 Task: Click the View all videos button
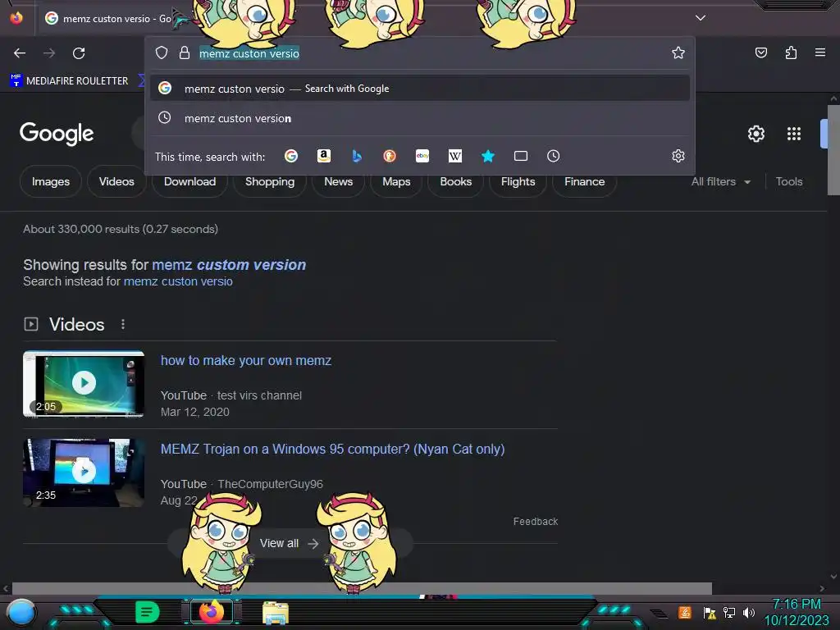(x=290, y=543)
